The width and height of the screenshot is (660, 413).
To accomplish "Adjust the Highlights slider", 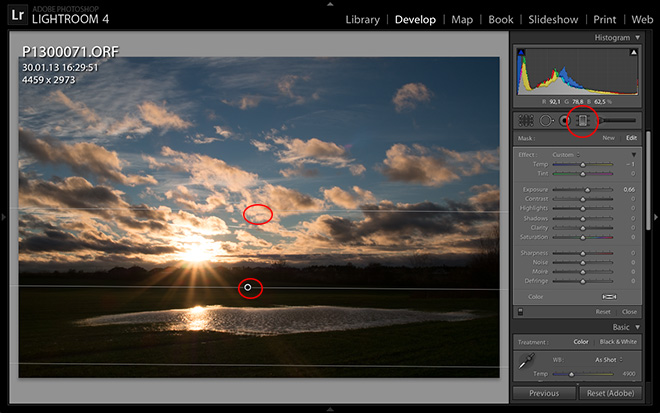I will (x=583, y=208).
